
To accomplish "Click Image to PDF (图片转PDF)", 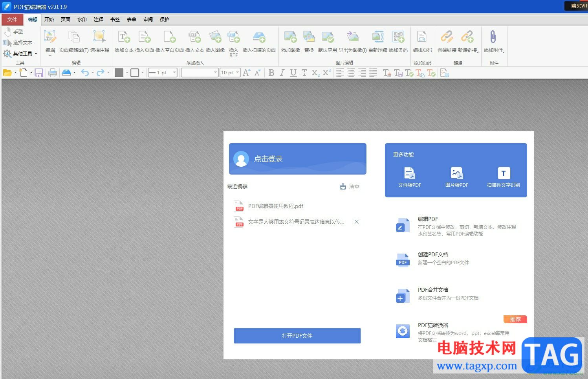I will pos(457,178).
